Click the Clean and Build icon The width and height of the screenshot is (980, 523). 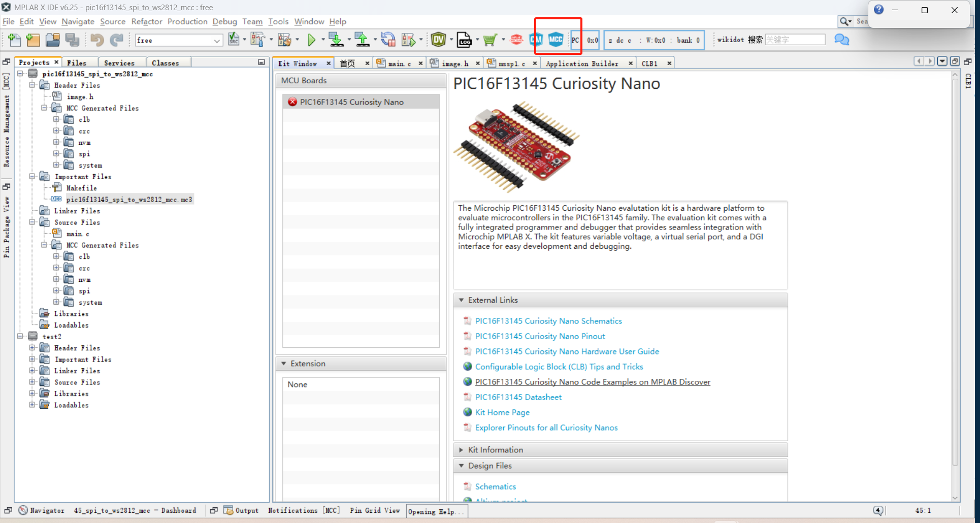(284, 40)
